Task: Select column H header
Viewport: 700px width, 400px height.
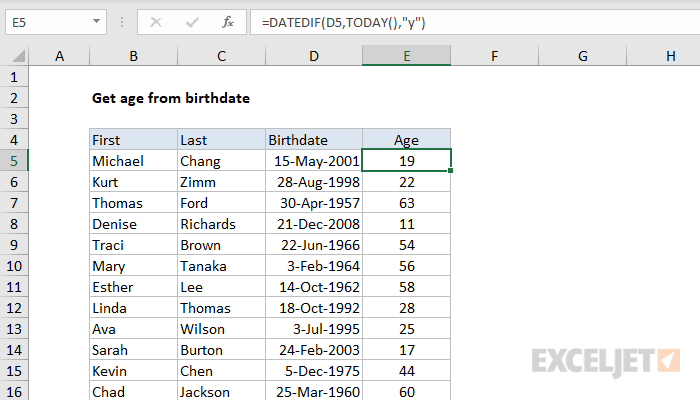Action: point(664,56)
